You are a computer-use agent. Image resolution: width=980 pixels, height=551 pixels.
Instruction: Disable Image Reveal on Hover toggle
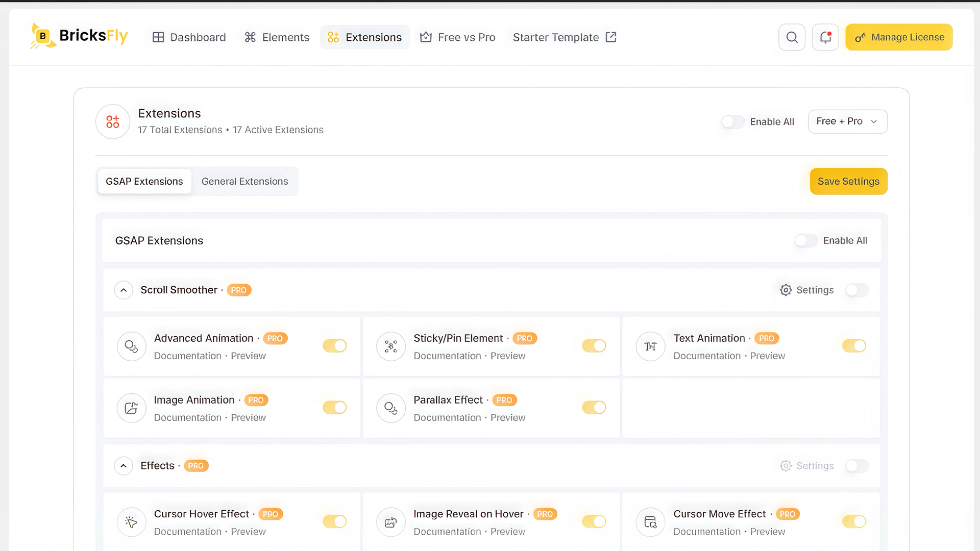coord(594,521)
